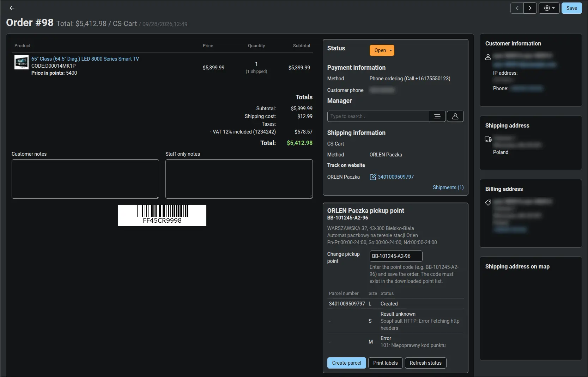
Task: Open the Smart TV product thumbnail
Action: point(22,62)
